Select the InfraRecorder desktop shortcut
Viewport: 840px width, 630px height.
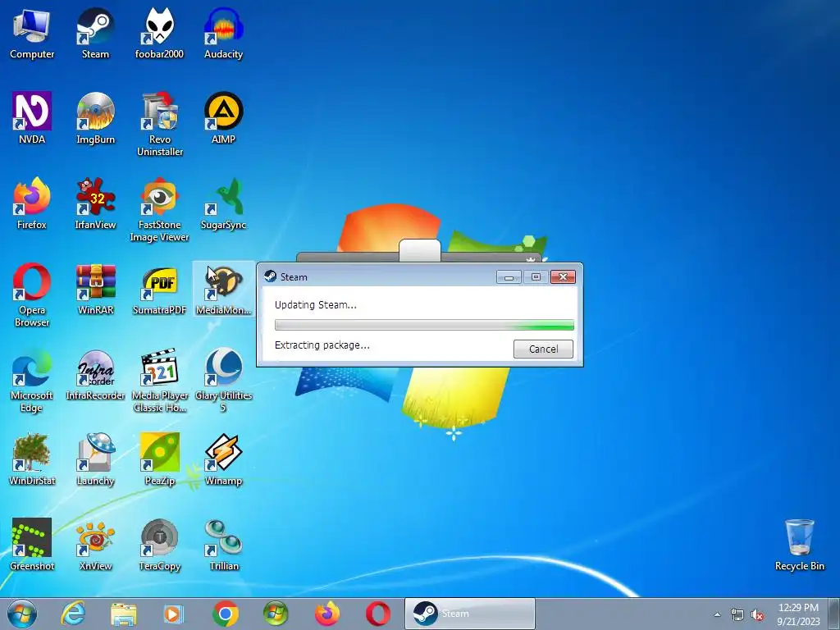[x=95, y=374]
